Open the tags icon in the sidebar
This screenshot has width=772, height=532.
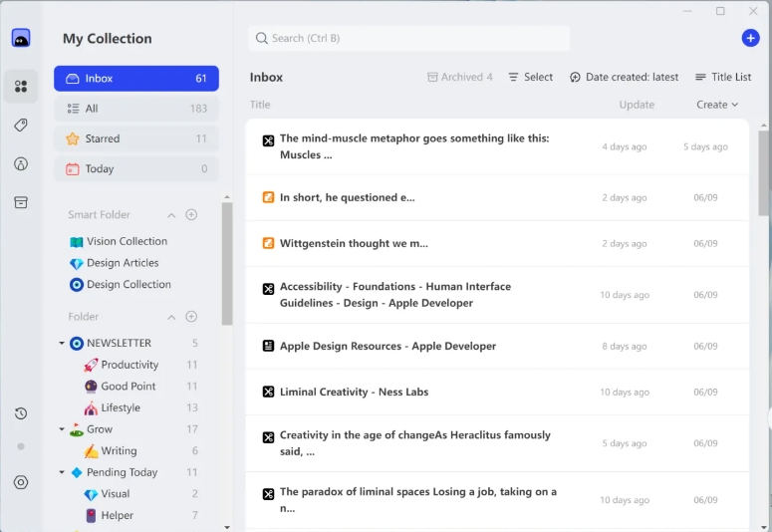[x=21, y=125]
